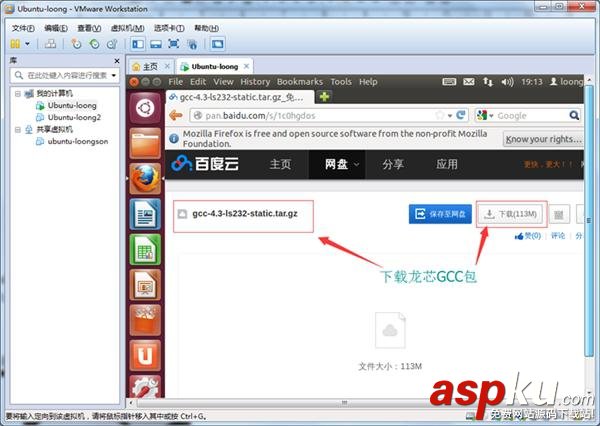Open the library search dropdown arrow
This screenshot has width=600, height=426.
point(114,75)
